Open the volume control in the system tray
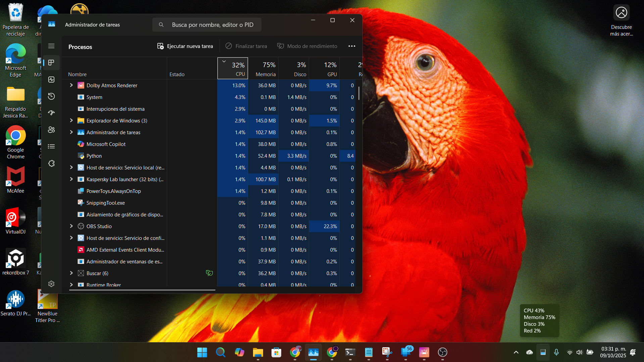The image size is (644, 362). (580, 352)
